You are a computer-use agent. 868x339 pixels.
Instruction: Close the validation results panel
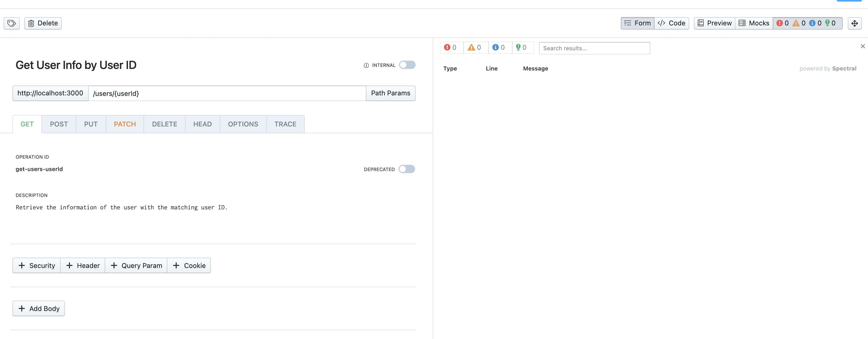pyautogui.click(x=863, y=46)
